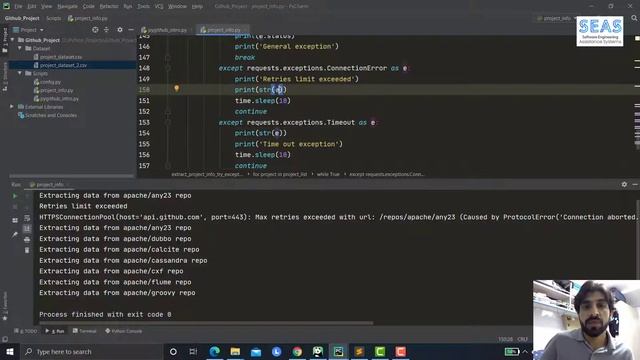
Task: Click the Run tool window button
Action: click(x=56, y=331)
